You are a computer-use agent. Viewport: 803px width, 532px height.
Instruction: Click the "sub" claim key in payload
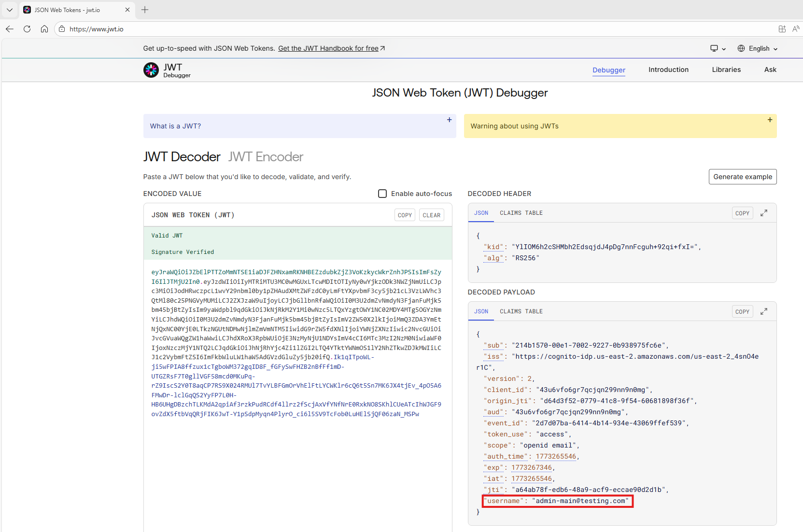click(x=493, y=345)
